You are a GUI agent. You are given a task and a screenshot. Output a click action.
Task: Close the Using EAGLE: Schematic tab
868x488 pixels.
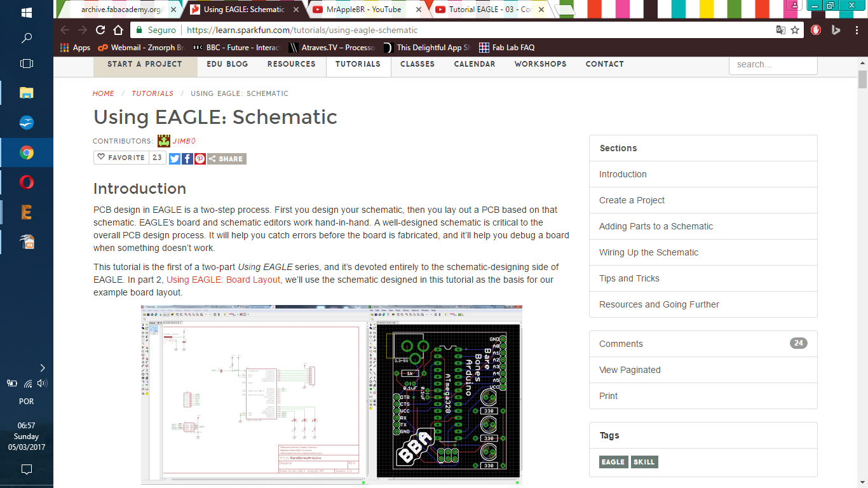pyautogui.click(x=295, y=10)
